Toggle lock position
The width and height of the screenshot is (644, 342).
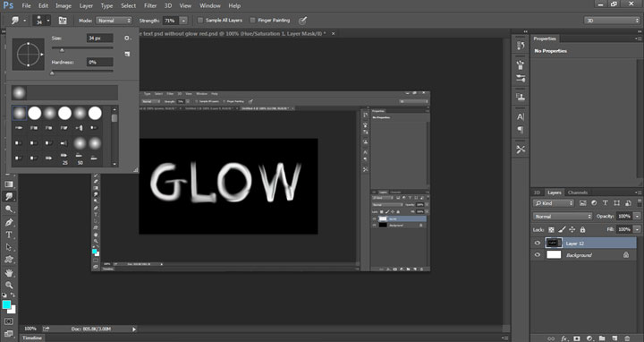pos(572,230)
